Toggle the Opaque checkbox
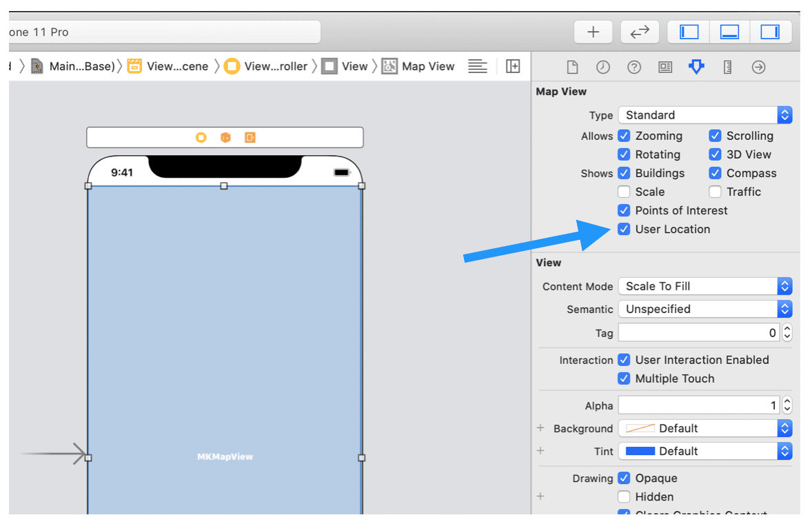The image size is (812, 524). coord(624,478)
